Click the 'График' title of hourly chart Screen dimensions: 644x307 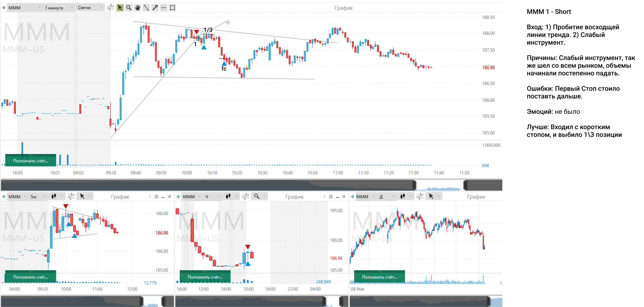pos(294,197)
